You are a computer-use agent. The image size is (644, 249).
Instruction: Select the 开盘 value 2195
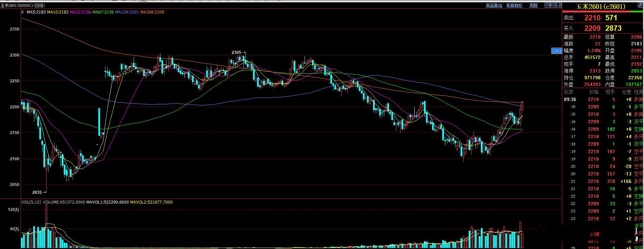pos(637,51)
